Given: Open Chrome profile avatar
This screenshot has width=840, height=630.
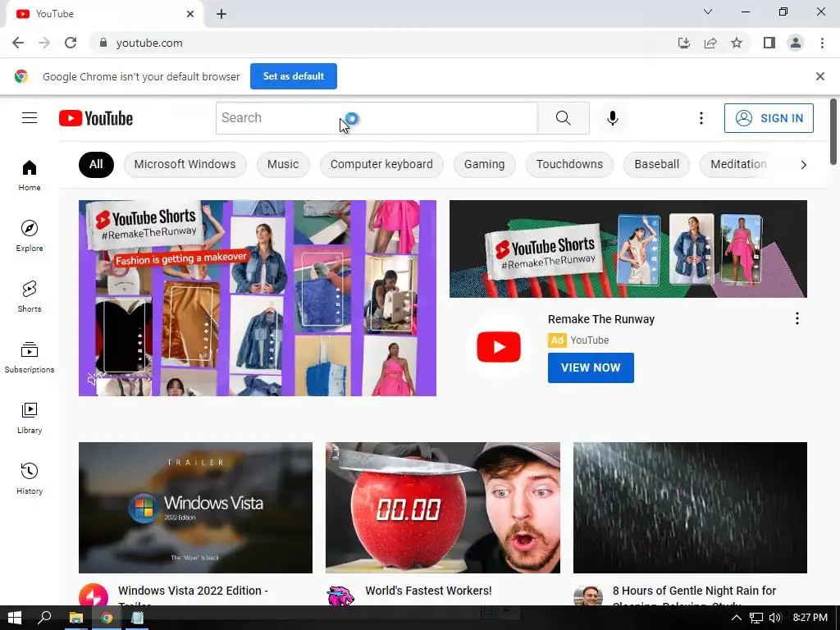Looking at the screenshot, I should click(x=796, y=43).
